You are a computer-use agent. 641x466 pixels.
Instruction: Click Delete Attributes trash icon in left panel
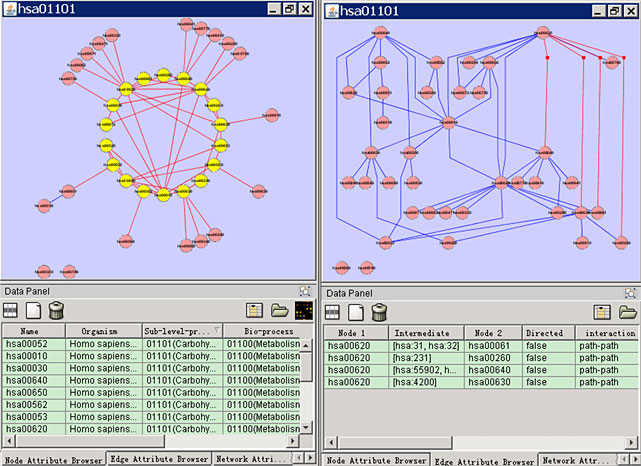56,311
